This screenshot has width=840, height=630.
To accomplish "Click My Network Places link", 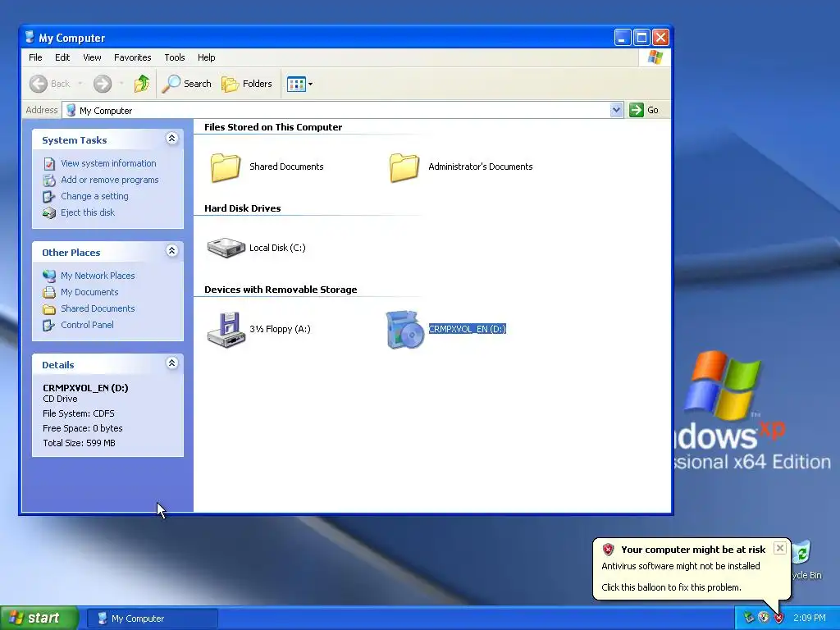I will 98,276.
